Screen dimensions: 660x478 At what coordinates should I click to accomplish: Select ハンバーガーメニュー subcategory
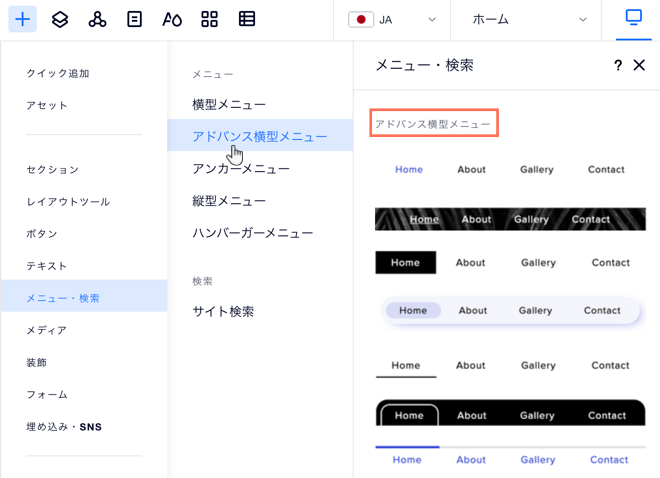(x=253, y=233)
